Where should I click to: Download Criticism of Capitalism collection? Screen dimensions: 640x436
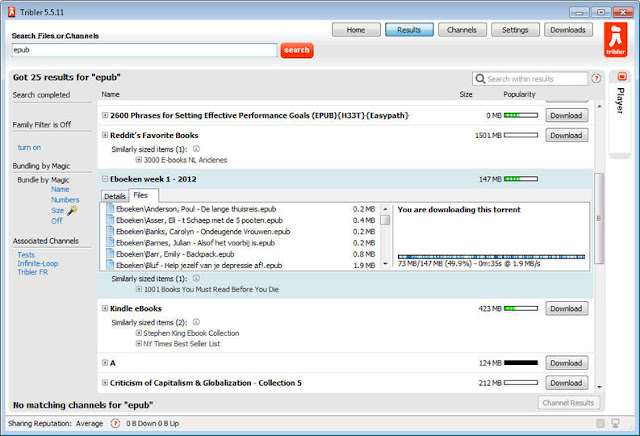coord(567,383)
